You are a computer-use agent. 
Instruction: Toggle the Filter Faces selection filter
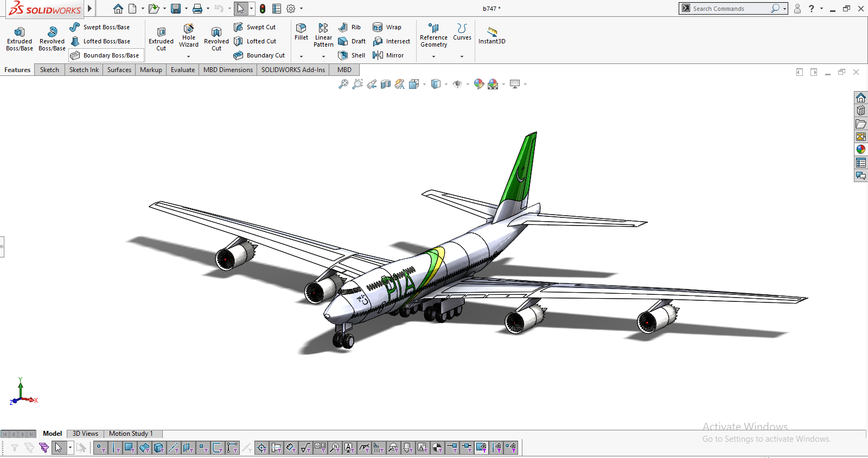[x=130, y=448]
